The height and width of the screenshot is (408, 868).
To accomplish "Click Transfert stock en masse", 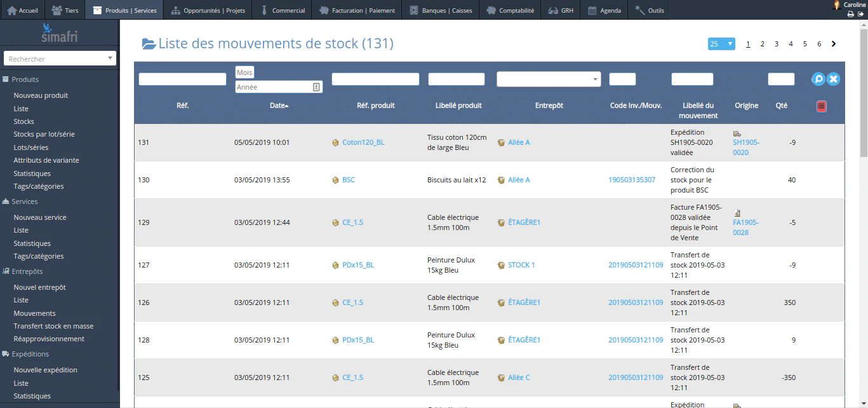I will click(x=53, y=326).
